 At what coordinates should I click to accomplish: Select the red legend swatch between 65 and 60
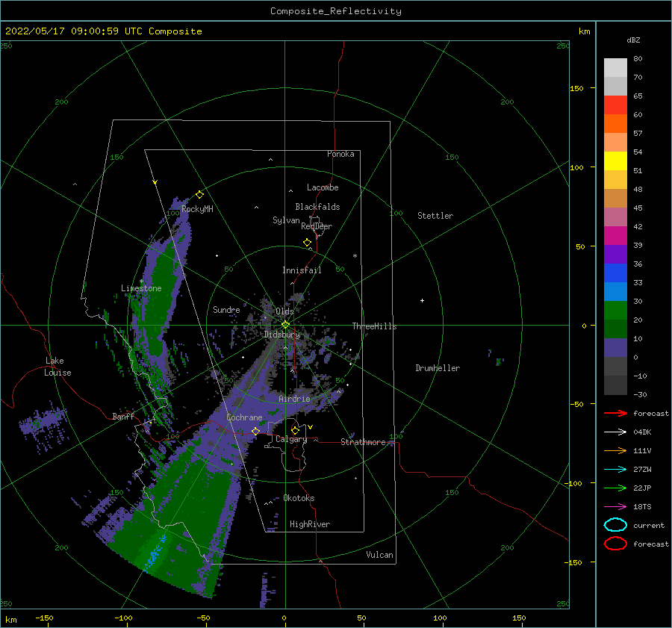pos(615,105)
